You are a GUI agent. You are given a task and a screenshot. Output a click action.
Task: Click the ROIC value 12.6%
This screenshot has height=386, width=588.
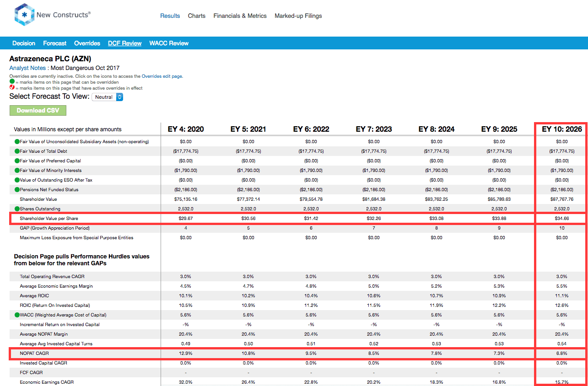click(x=562, y=305)
